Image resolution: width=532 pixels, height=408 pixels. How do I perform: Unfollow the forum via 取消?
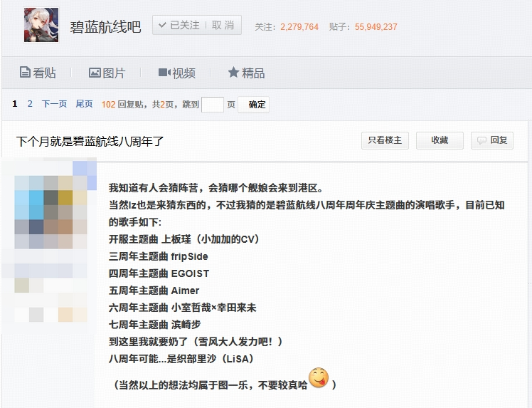tap(223, 25)
